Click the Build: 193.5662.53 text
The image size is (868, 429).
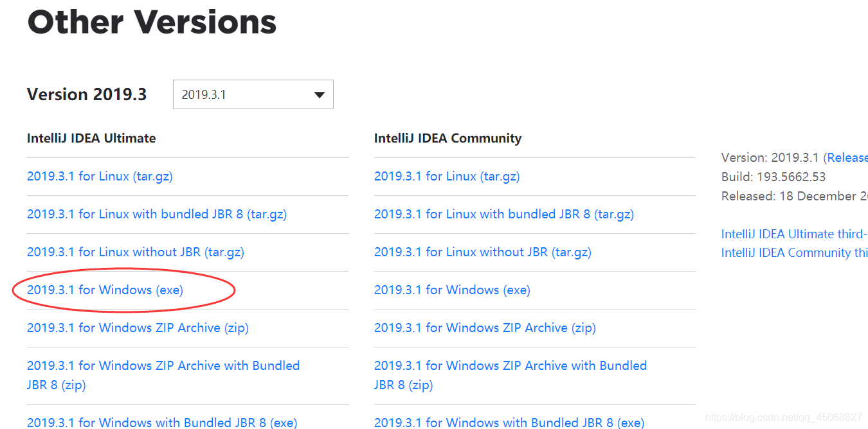773,177
